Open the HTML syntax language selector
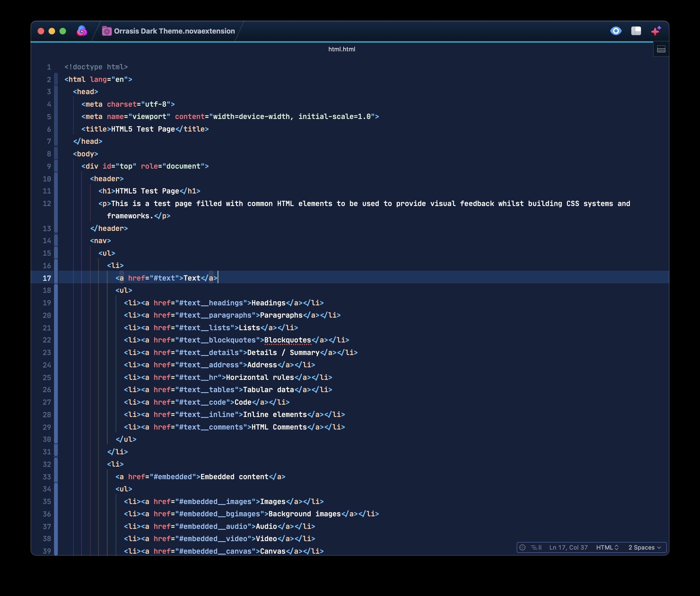Screen dimensions: 700x596 click(x=607, y=547)
